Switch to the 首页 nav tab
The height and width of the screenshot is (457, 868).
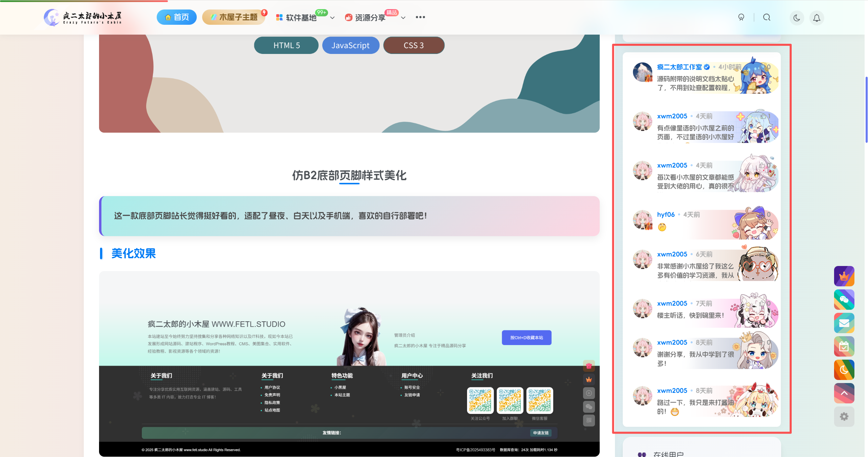pyautogui.click(x=176, y=17)
